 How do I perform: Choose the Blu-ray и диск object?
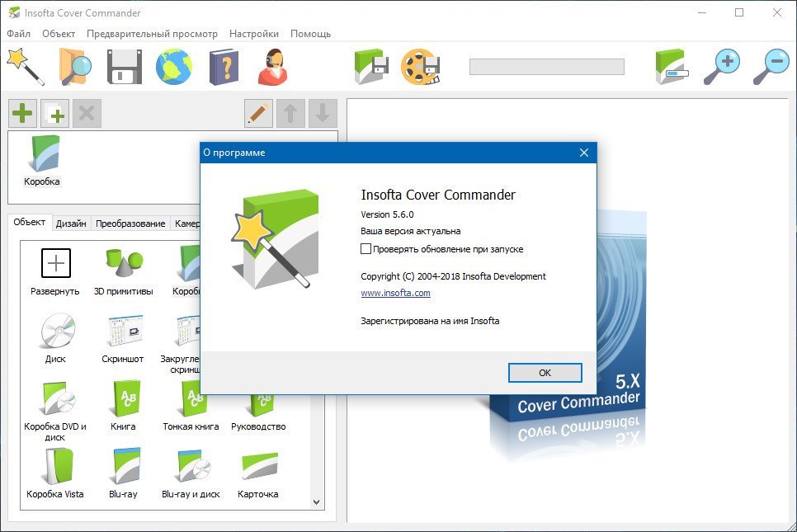[x=191, y=473]
